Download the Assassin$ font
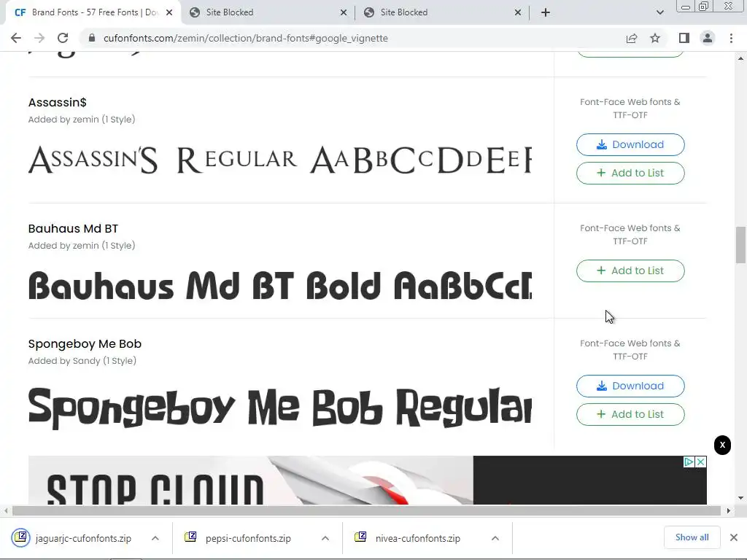Screen dimensions: 747x560 pos(630,145)
